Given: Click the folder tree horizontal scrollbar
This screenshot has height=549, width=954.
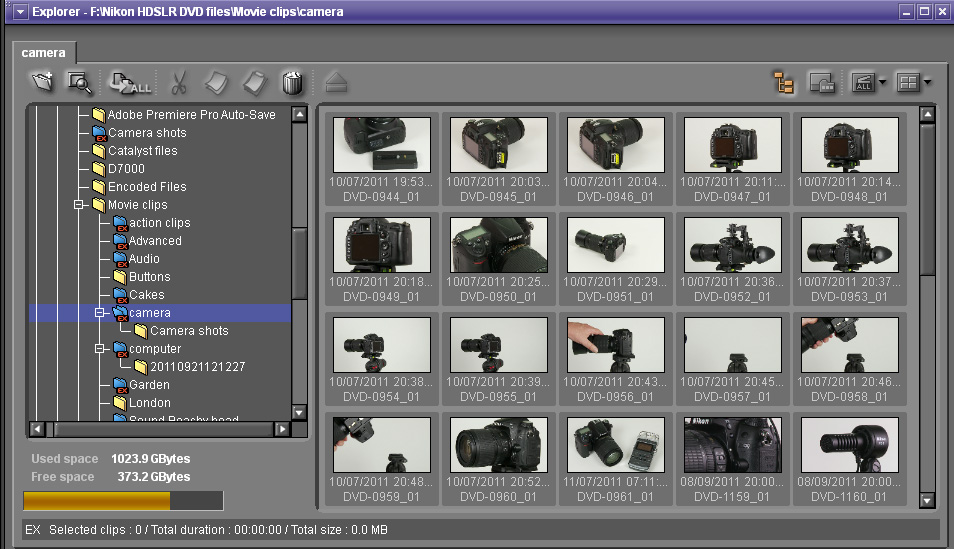Looking at the screenshot, I should pyautogui.click(x=163, y=429).
